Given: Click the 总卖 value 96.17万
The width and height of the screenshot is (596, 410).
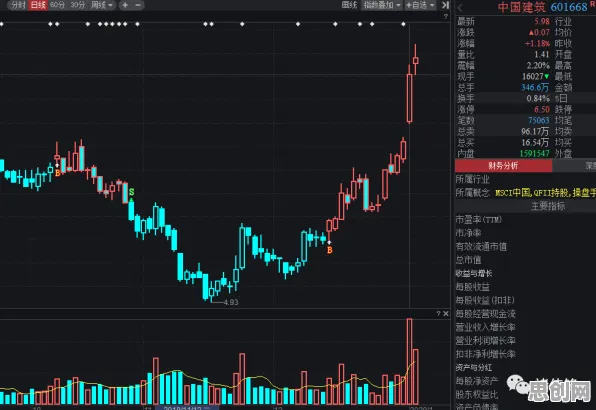Looking at the screenshot, I should [x=535, y=132].
